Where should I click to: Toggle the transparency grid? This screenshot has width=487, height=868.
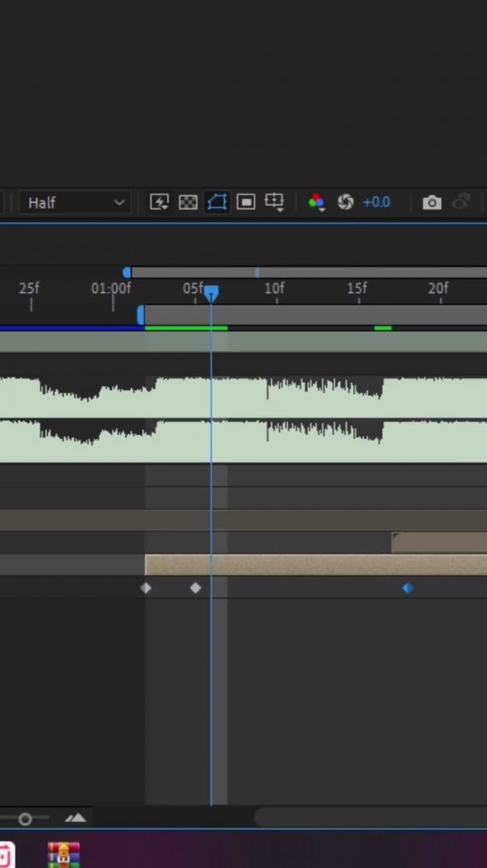click(x=188, y=202)
